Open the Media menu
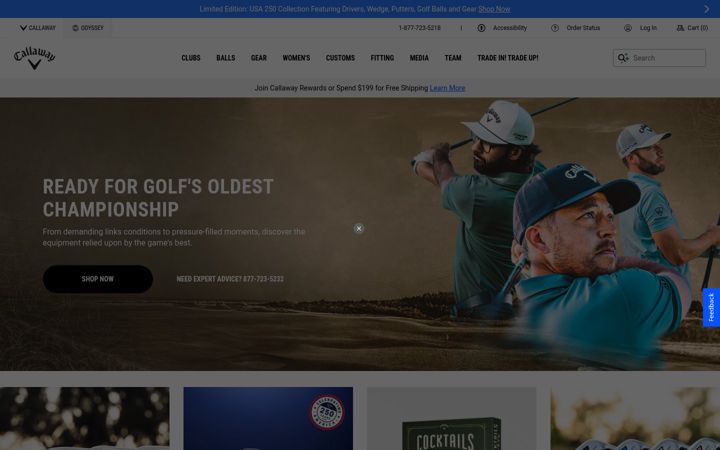This screenshot has width=720, height=450. pos(419,58)
